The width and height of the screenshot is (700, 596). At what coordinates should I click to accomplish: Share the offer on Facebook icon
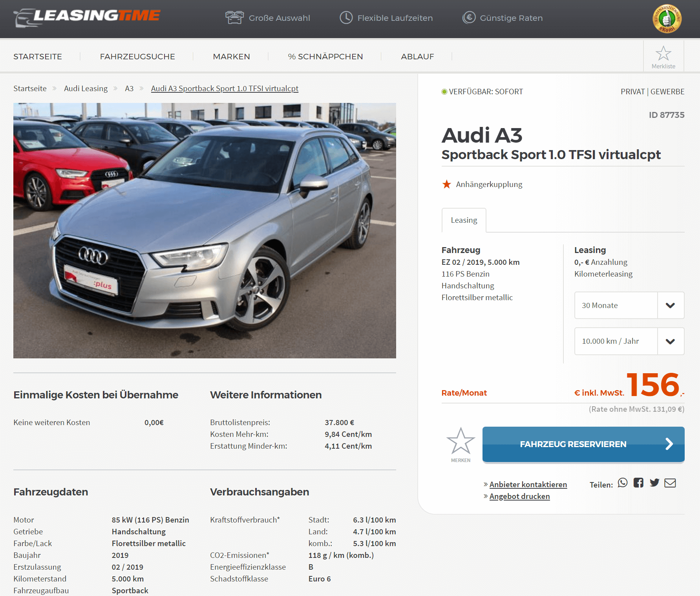638,482
